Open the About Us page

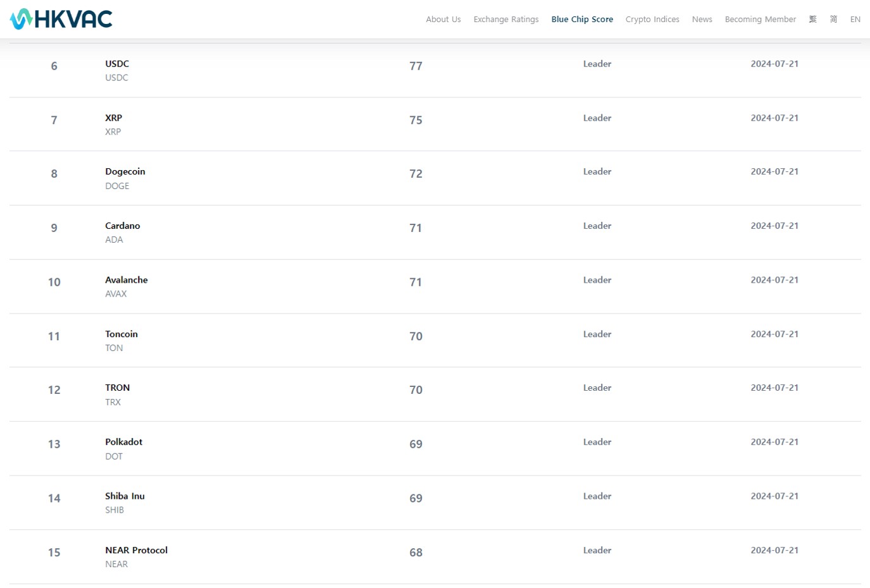[x=443, y=20]
